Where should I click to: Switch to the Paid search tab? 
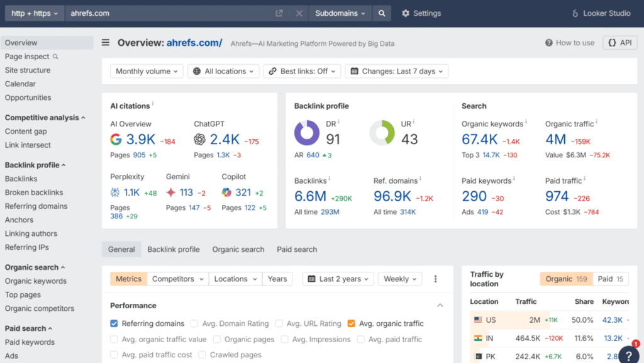coord(296,249)
